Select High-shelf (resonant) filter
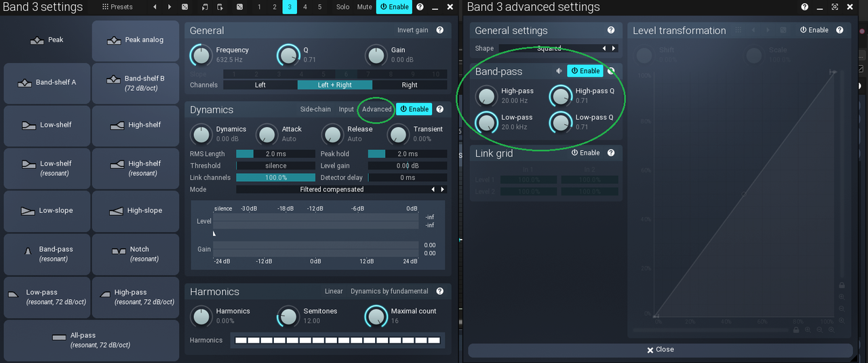This screenshot has height=363, width=868. click(136, 168)
